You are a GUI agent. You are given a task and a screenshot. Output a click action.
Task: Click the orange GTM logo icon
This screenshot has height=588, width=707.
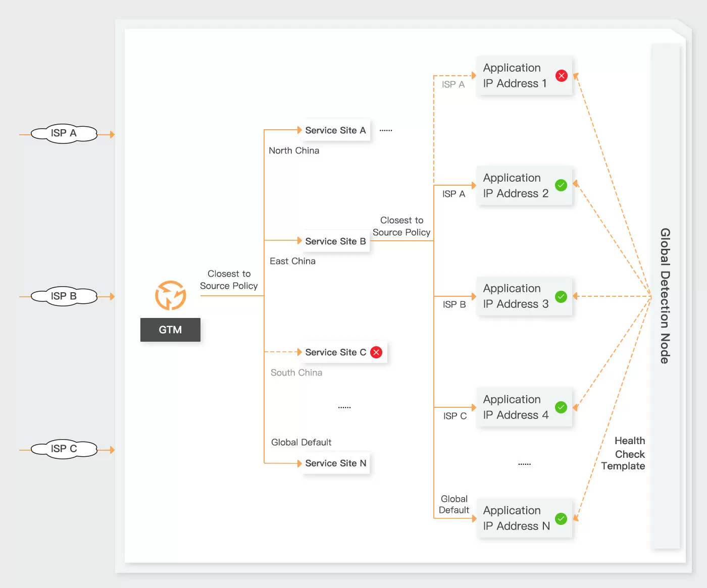tap(171, 295)
